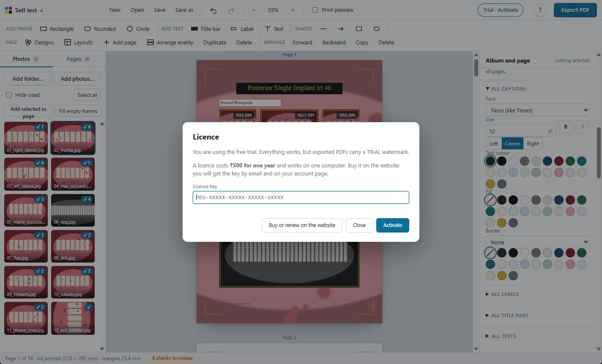Open the caption Font dropdown
This screenshot has width=602, height=364.
537,110
